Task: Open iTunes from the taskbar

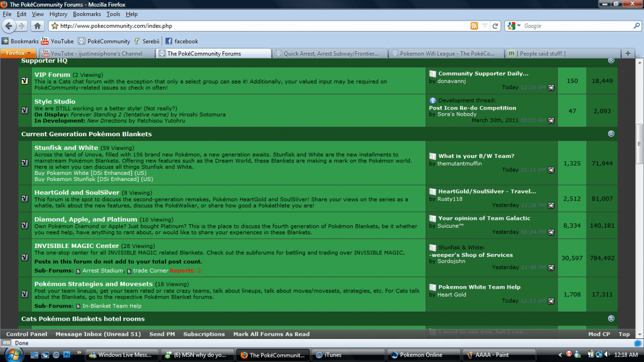Action: 348,354
